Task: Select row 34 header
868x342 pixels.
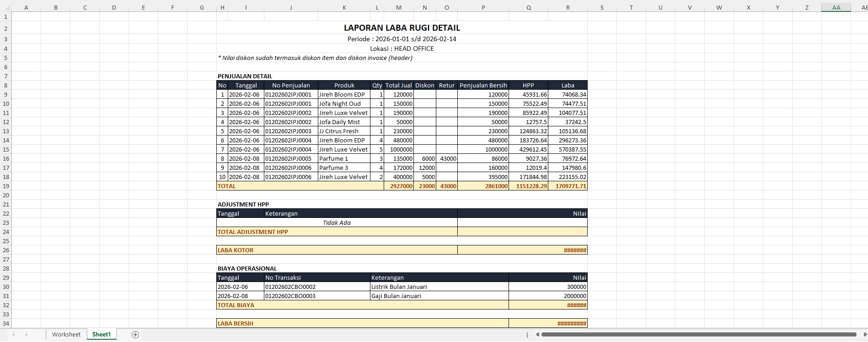Action: (x=6, y=323)
